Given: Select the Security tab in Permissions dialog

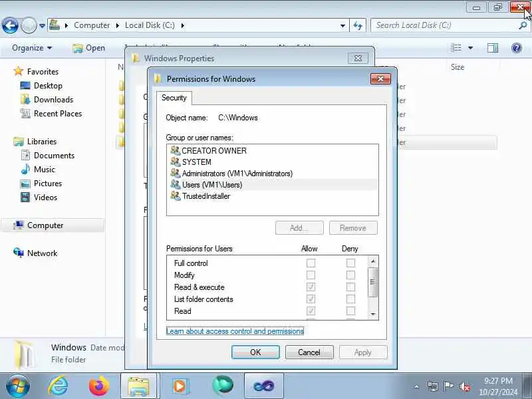Looking at the screenshot, I should (x=174, y=98).
